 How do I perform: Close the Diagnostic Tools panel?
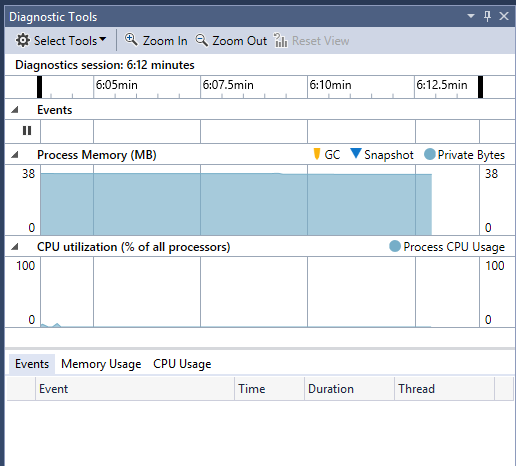click(x=504, y=16)
